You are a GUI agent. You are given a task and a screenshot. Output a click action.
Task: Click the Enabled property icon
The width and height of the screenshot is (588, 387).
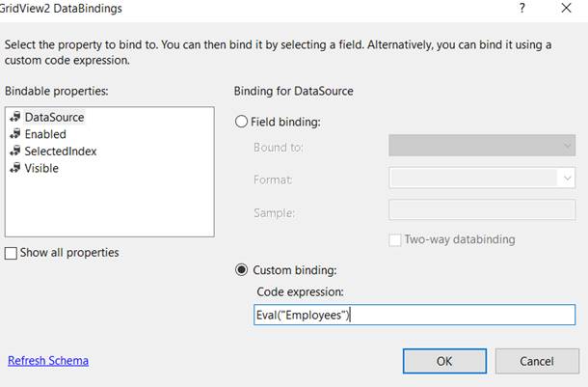(x=14, y=134)
